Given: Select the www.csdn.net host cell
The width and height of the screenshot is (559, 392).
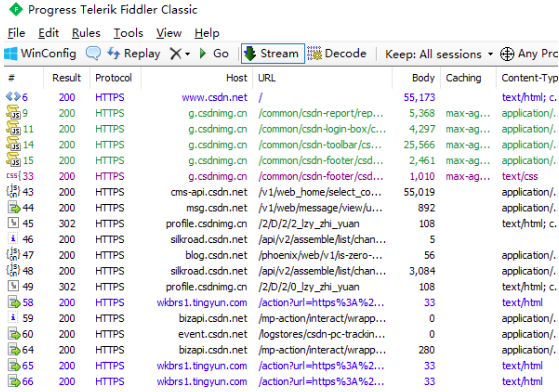Looking at the screenshot, I should click(214, 97).
